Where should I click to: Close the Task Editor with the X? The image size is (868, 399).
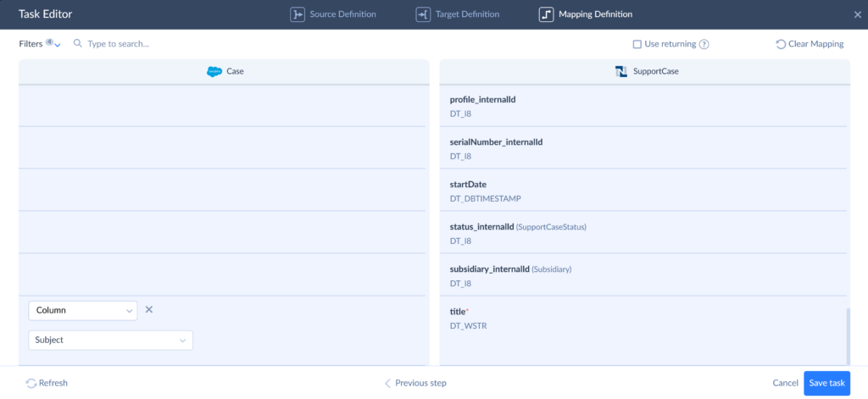coord(858,15)
